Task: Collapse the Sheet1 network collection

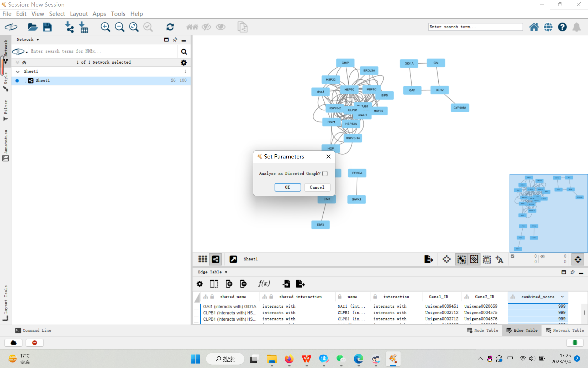Action: tap(18, 71)
